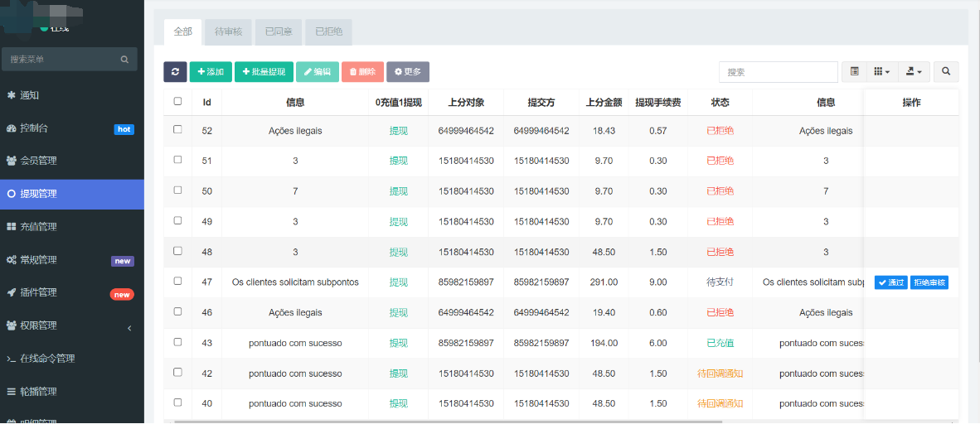The height and width of the screenshot is (429, 980).
Task: Click the refresh table icon button
Action: (175, 72)
